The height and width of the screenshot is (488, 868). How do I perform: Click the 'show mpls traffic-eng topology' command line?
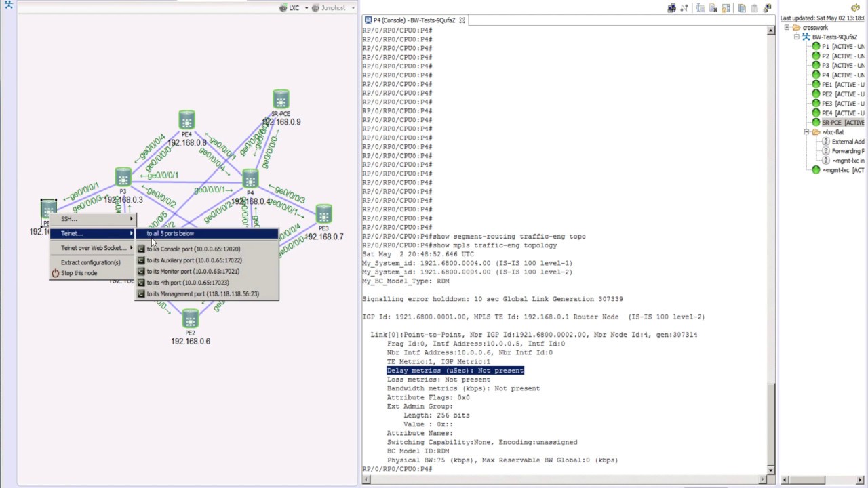tap(460, 245)
